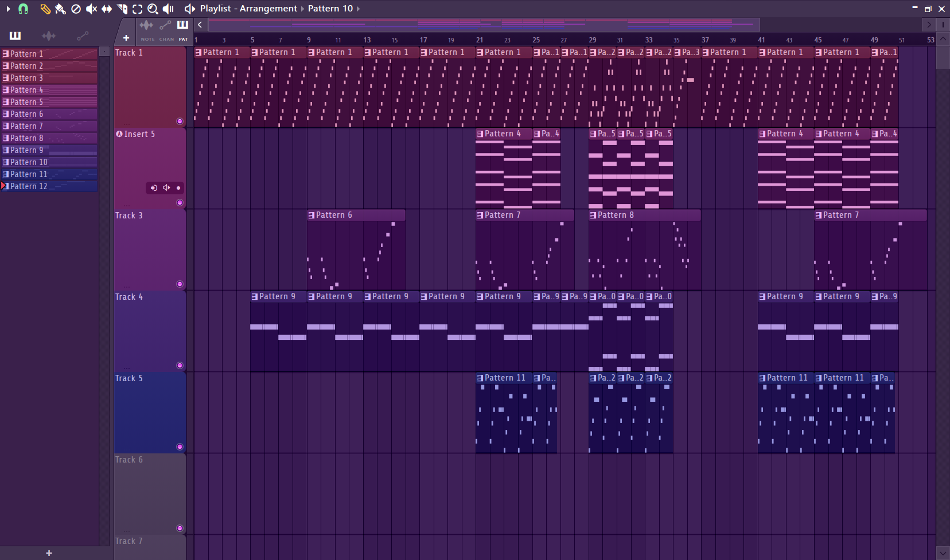Viewport: 950px width, 560px height.
Task: Select the Paint brush tool
Action: 60,9
